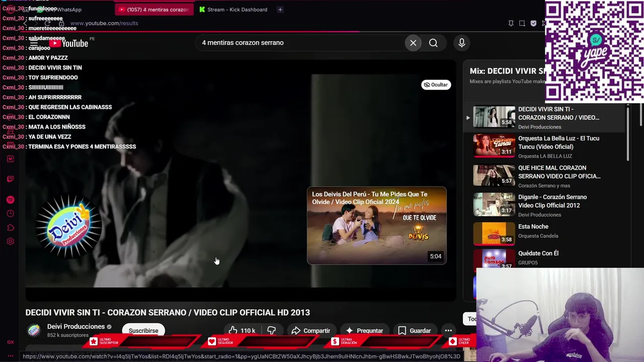Click the Preguntar ask button
Screen dimensions: 644x362
[364, 330]
